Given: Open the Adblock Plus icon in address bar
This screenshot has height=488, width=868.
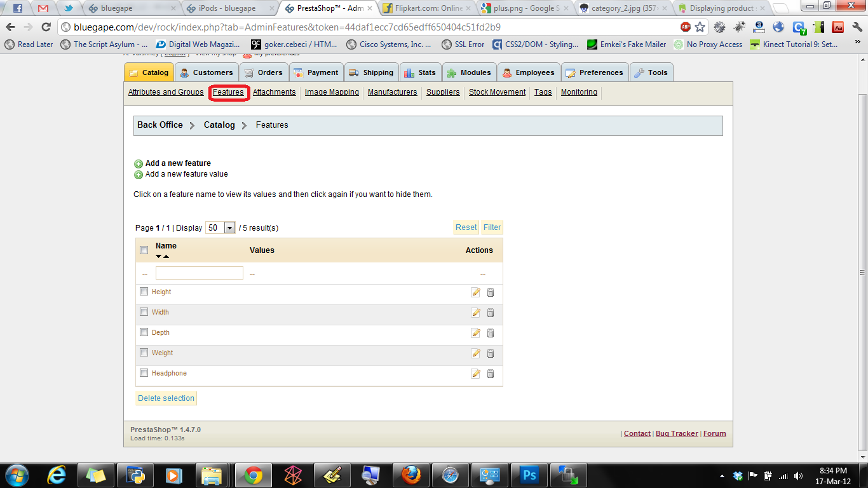Looking at the screenshot, I should tap(686, 27).
